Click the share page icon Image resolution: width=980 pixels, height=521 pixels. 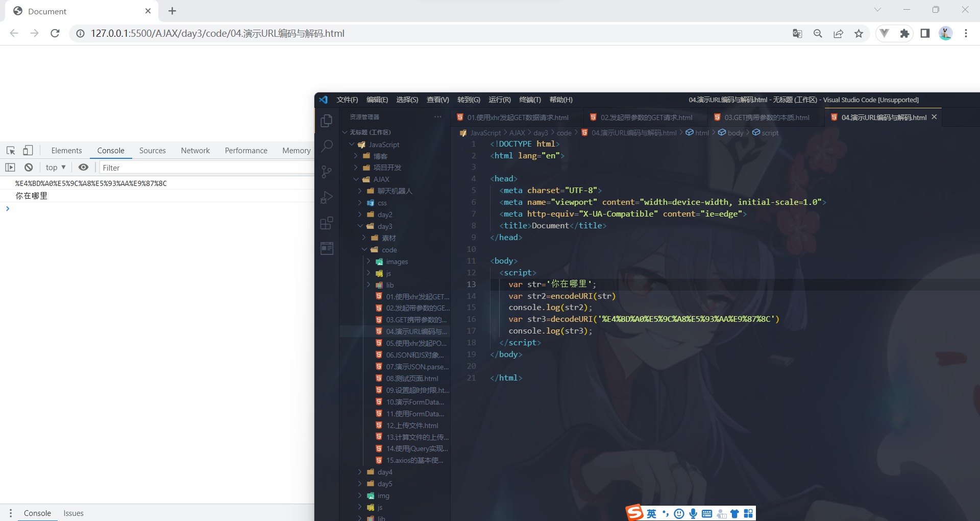[x=838, y=33]
